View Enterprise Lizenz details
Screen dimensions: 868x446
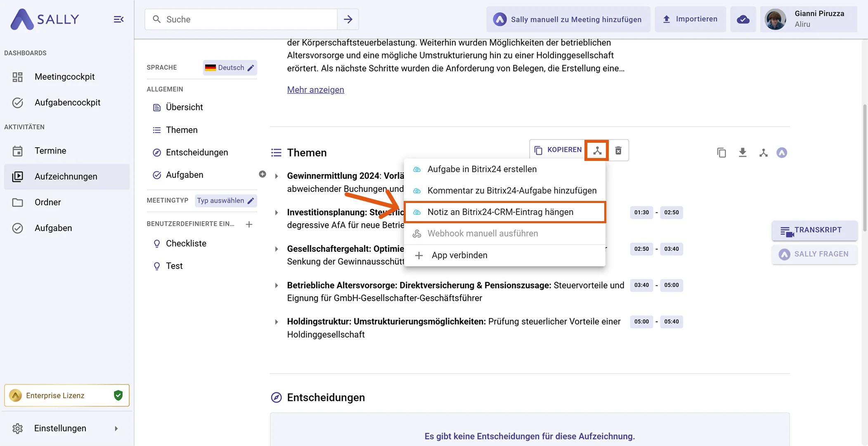tap(67, 395)
